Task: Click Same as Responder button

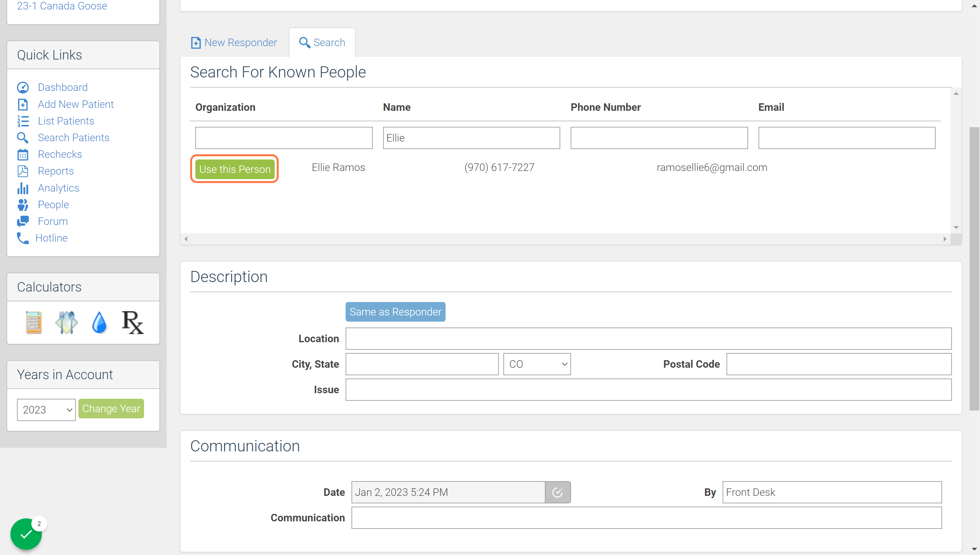Action: click(395, 312)
